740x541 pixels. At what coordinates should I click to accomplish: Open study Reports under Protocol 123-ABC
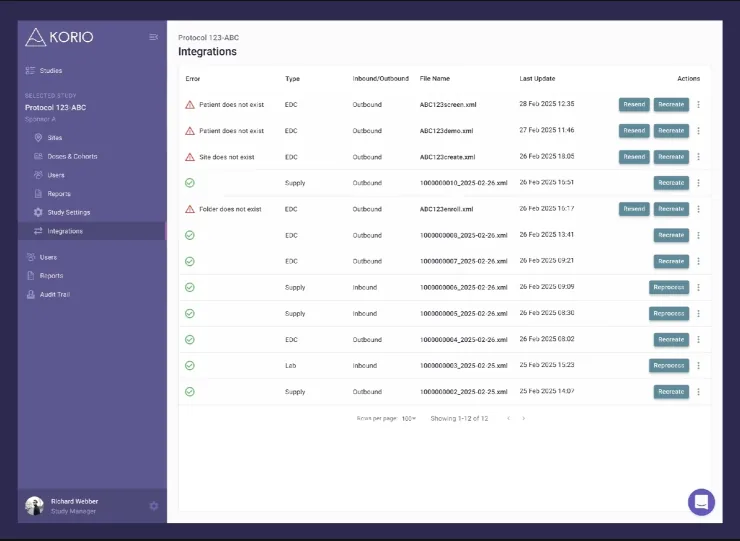(x=59, y=194)
